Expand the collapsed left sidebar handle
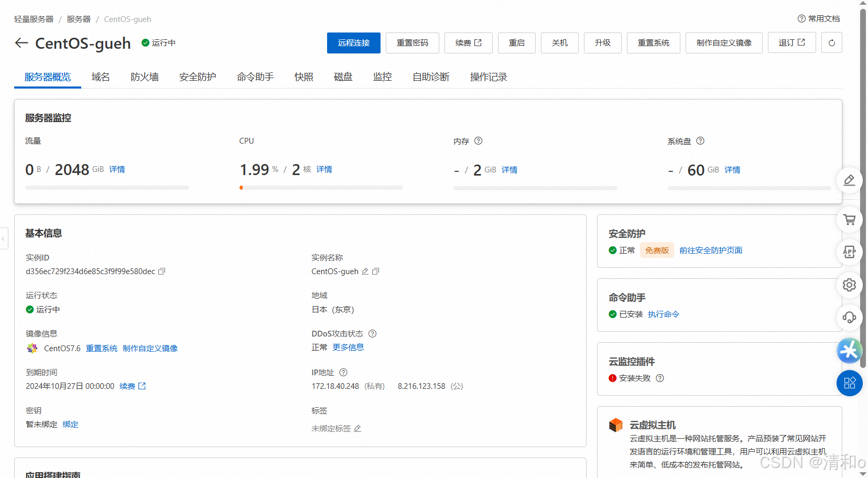The height and width of the screenshot is (478, 868). pyautogui.click(x=4, y=238)
